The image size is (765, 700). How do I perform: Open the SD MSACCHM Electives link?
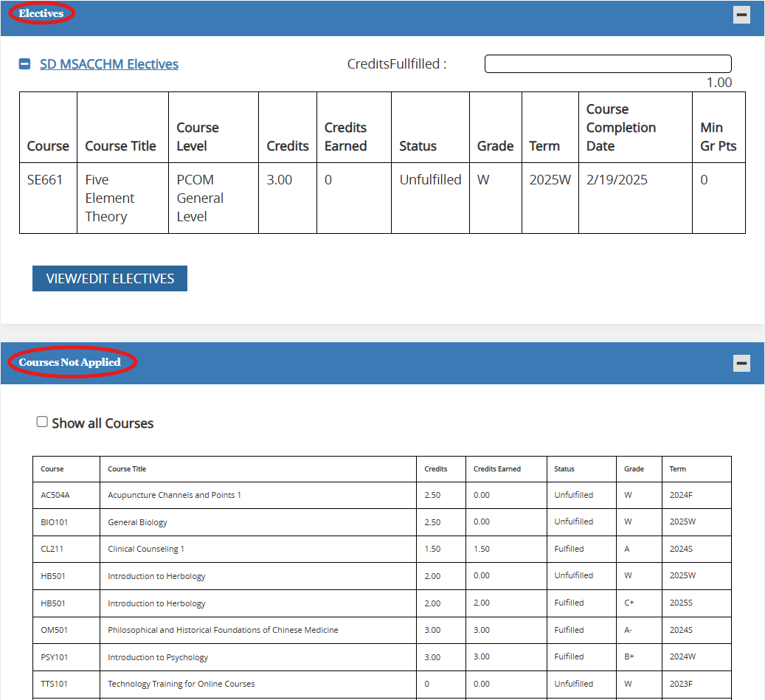(x=108, y=64)
